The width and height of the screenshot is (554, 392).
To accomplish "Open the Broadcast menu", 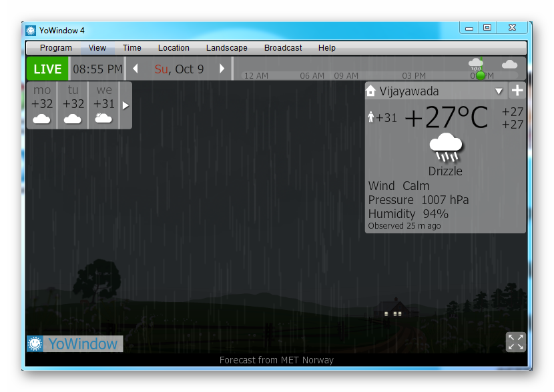I will [283, 47].
